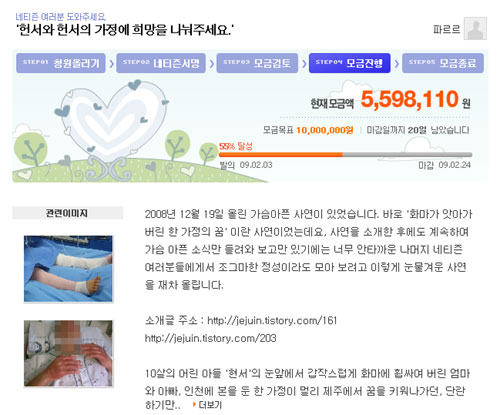Click the 55% fundraising progress bar

[345, 155]
